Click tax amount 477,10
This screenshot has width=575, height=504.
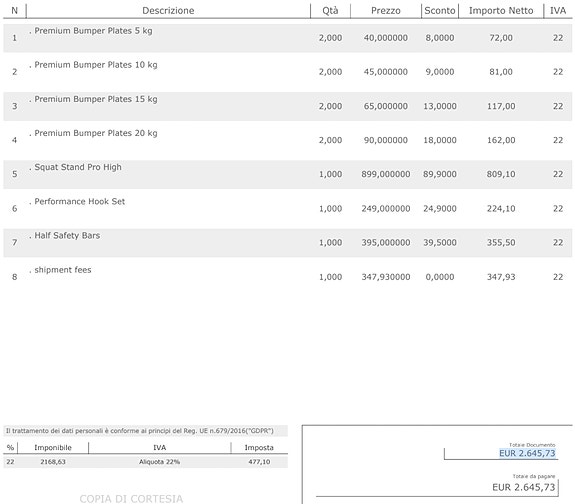259,462
